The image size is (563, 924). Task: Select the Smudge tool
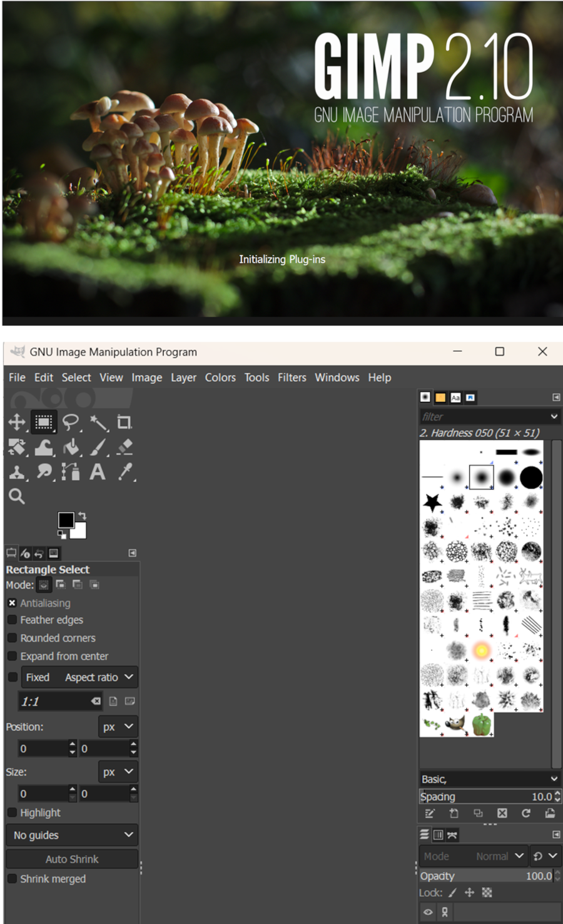(44, 471)
